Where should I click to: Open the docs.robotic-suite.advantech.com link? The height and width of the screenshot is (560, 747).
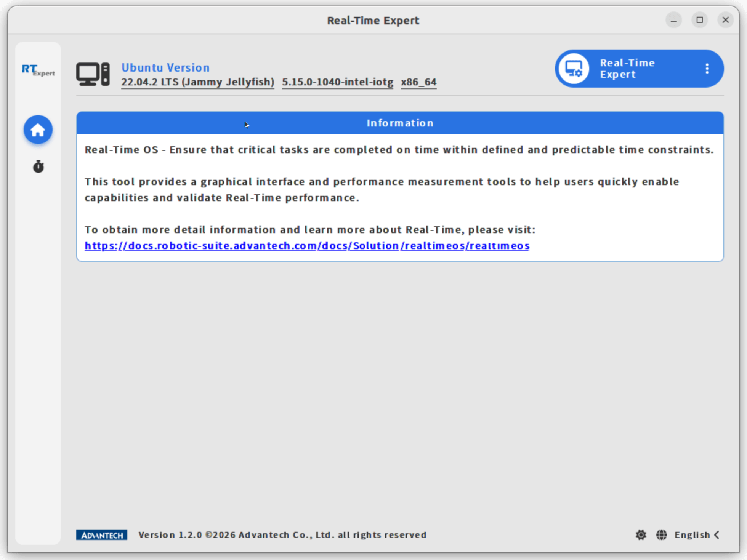307,246
